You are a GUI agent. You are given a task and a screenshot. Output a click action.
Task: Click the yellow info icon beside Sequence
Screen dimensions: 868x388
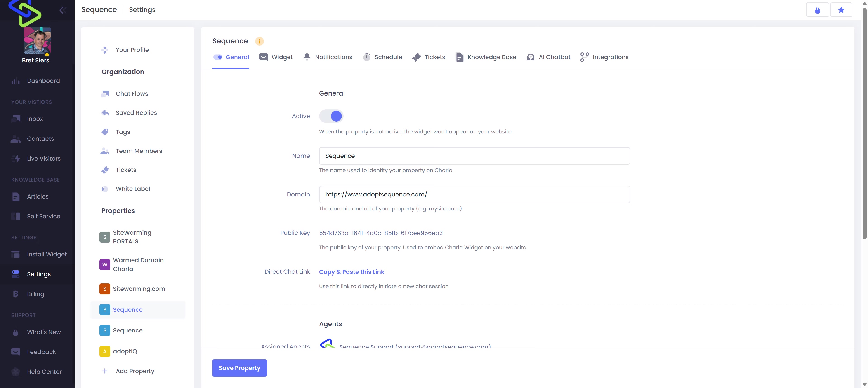point(259,41)
